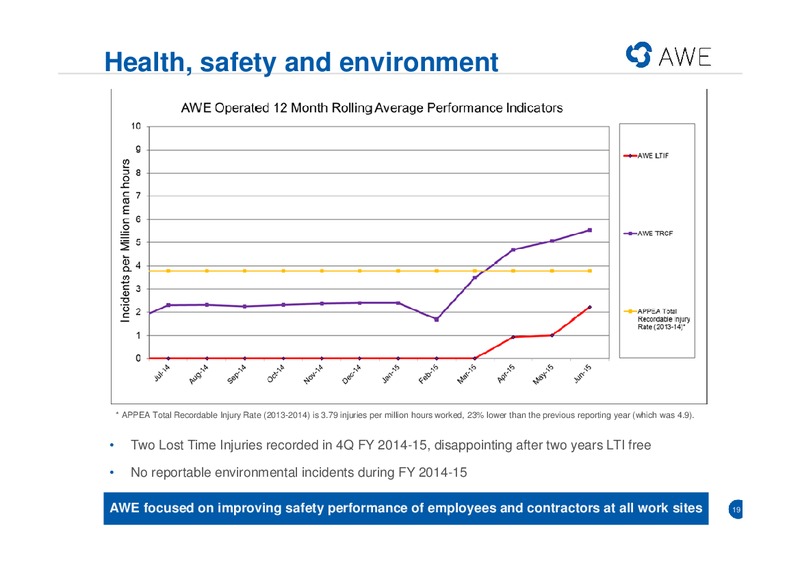Click the 'Jan-15' x-axis label

click(391, 374)
